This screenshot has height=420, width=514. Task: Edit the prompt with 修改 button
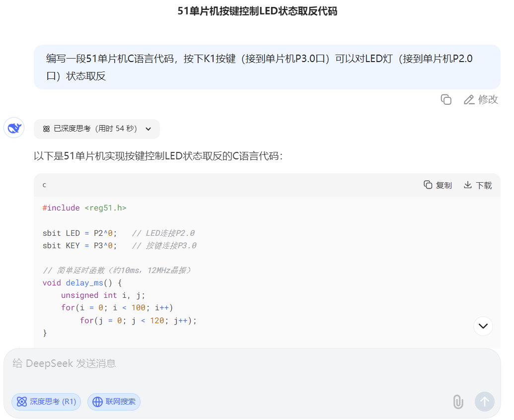tap(481, 100)
